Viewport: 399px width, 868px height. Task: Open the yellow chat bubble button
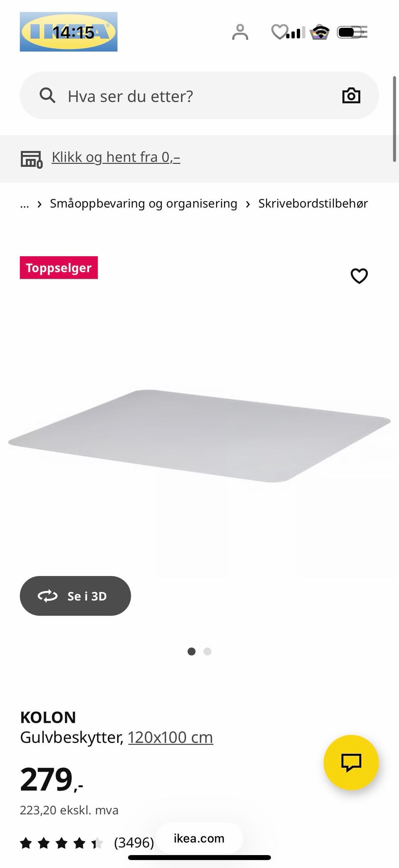[351, 762]
